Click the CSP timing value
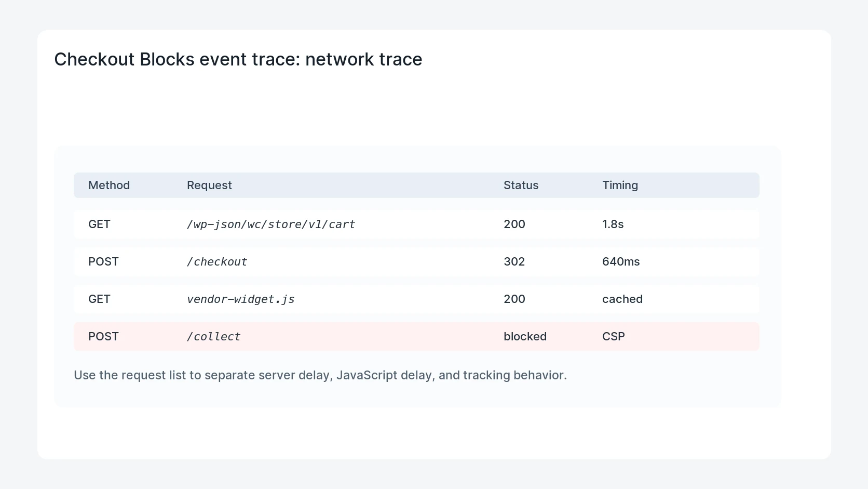The width and height of the screenshot is (868, 489). [614, 336]
